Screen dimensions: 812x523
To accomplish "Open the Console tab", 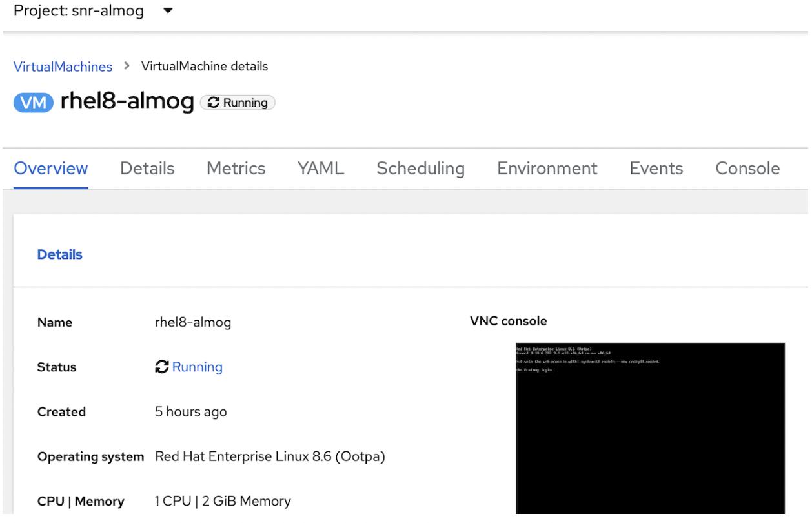I will (x=747, y=169).
